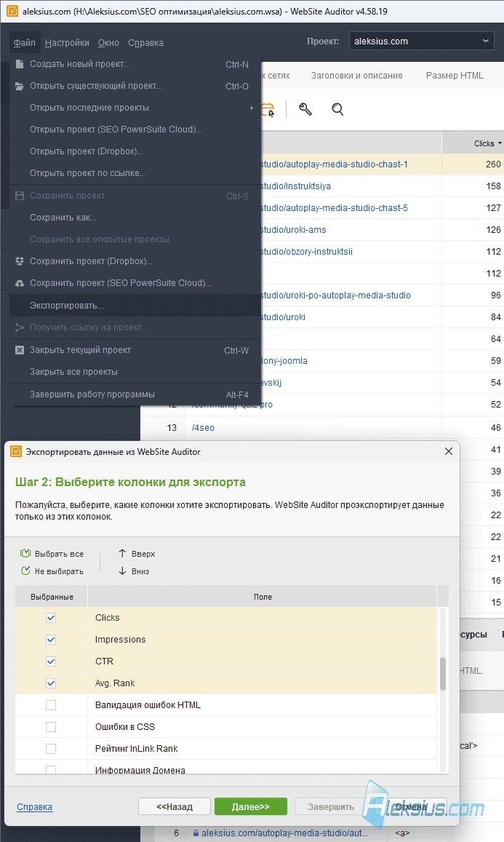Click the Не выбирать uncheck-all icon
504x842 pixels.
(x=25, y=571)
